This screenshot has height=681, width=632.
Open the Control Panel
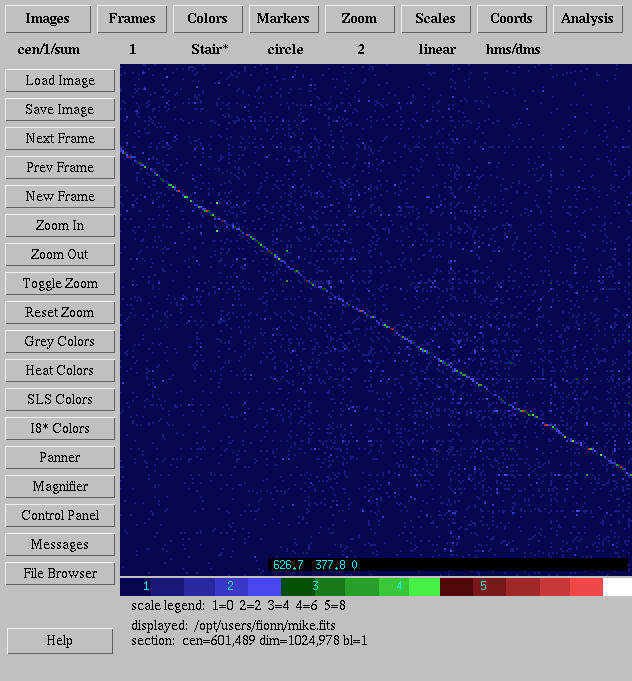click(x=60, y=516)
